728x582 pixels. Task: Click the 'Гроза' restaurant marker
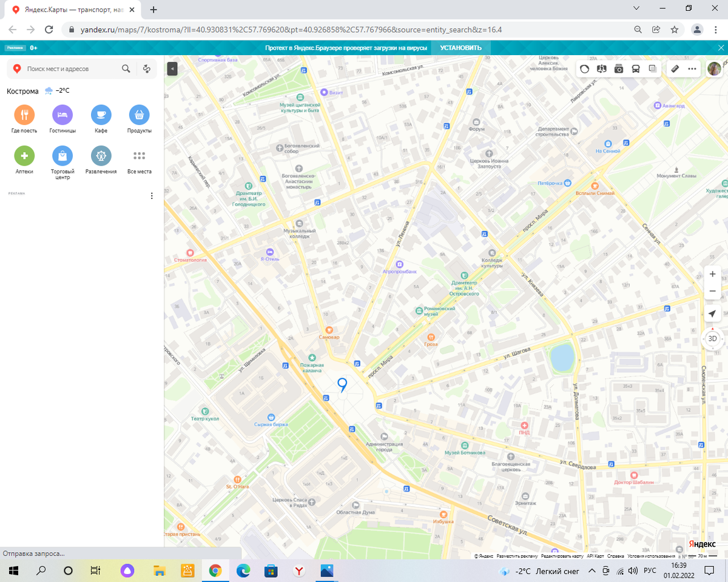[431, 337]
